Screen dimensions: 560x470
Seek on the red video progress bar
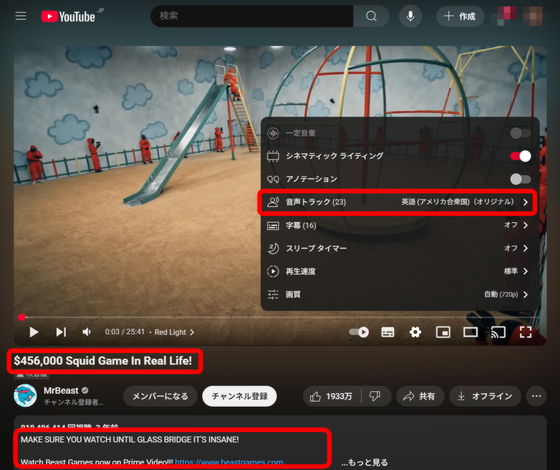click(x=280, y=317)
